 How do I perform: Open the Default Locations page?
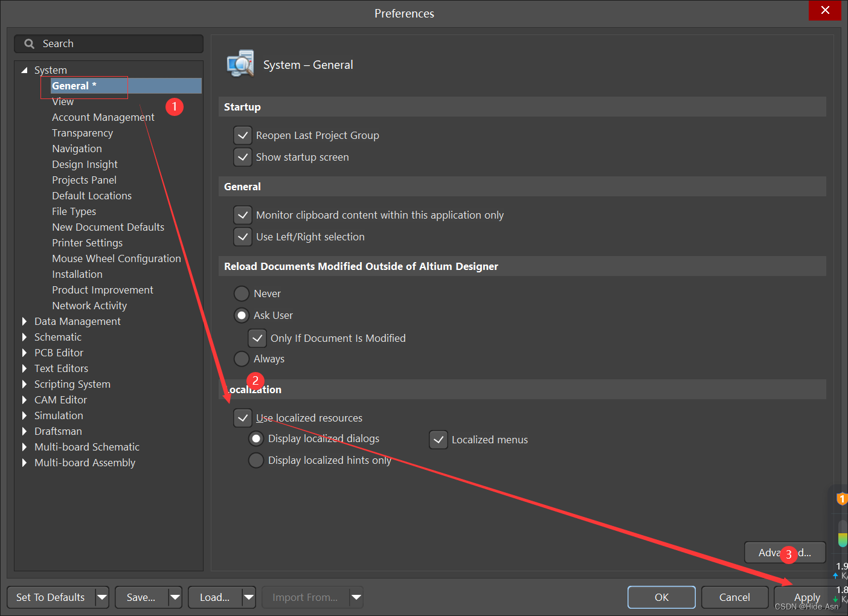92,196
